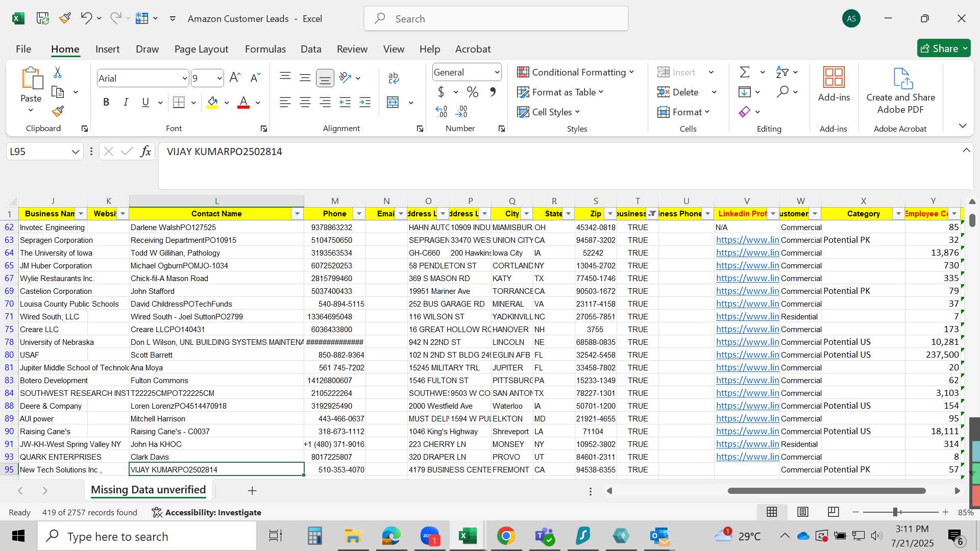Viewport: 980px width, 551px height.
Task: Apply Percent Style format
Action: click(x=473, y=92)
